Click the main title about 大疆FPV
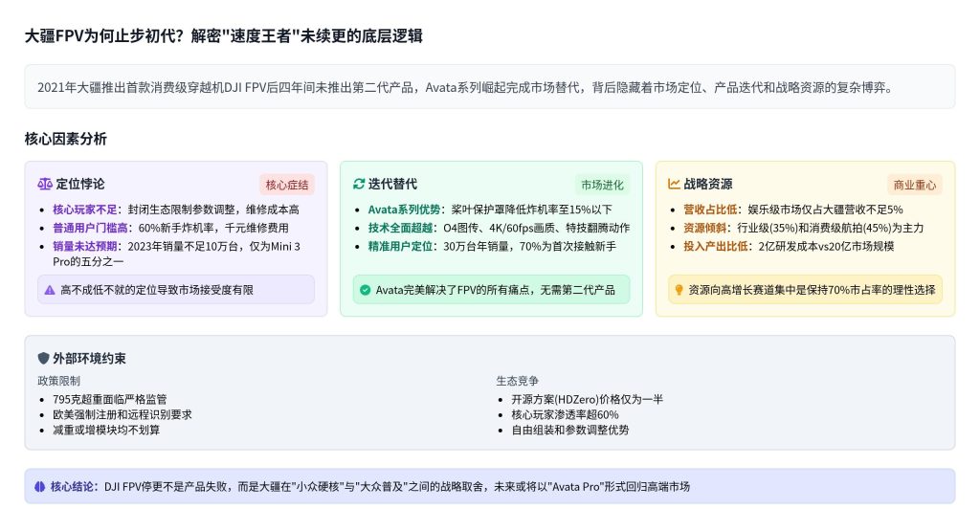This screenshot has width=980, height=509. pos(223,36)
